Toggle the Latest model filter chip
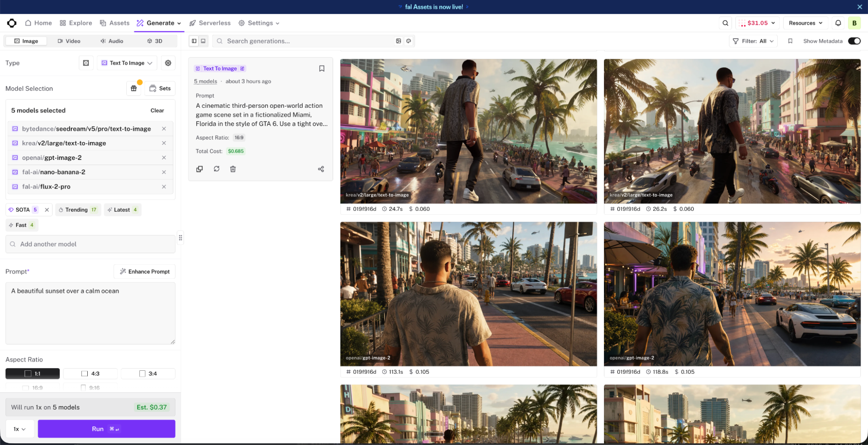This screenshot has height=445, width=868. (x=122, y=210)
